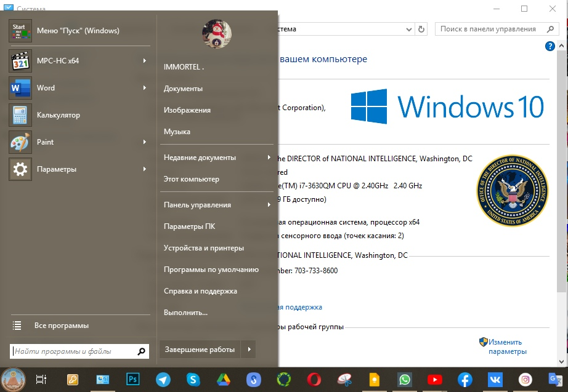Click the snowman user avatar picture

(217, 34)
